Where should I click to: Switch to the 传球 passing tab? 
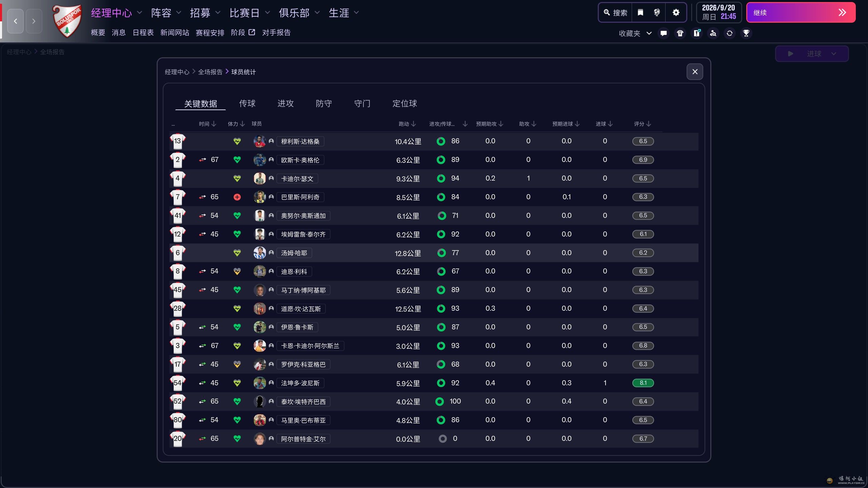coord(247,103)
